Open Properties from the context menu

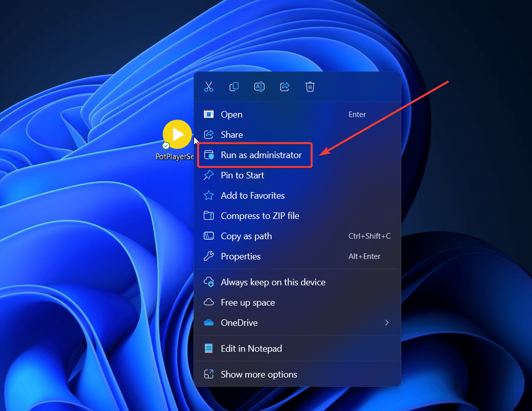(297, 256)
